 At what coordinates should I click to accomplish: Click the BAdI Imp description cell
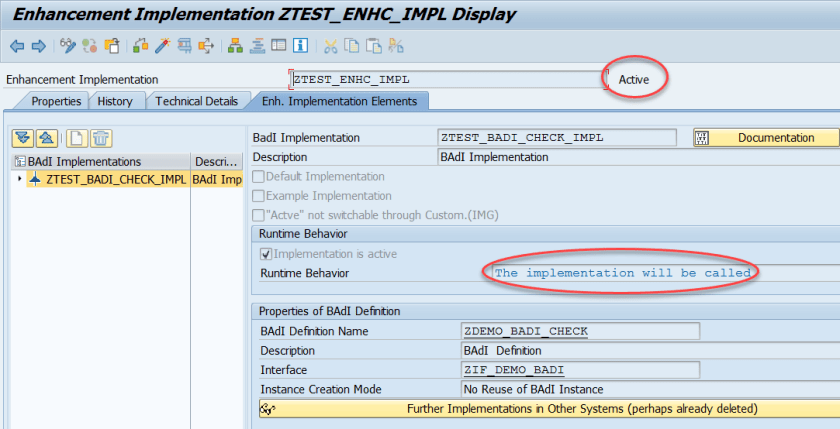click(x=217, y=179)
